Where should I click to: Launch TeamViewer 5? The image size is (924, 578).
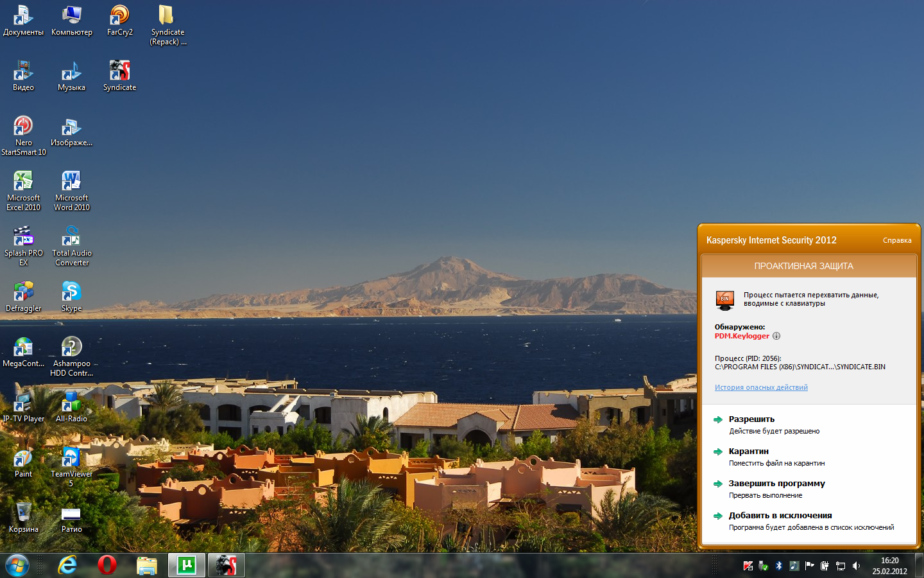tap(71, 467)
